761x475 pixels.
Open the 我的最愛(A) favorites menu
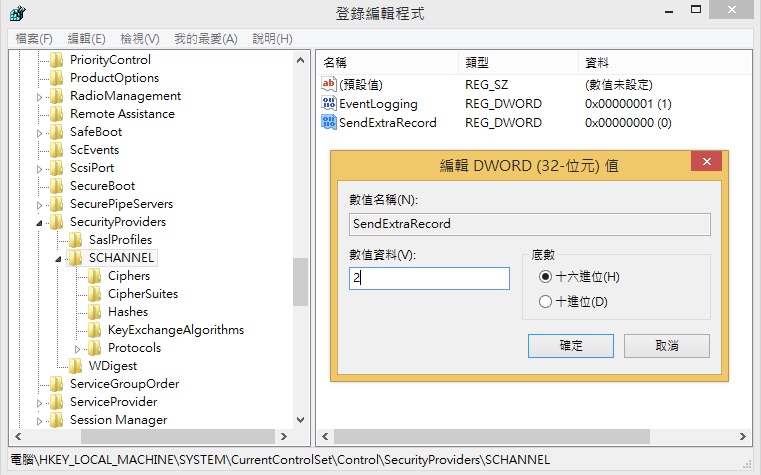[x=205, y=39]
